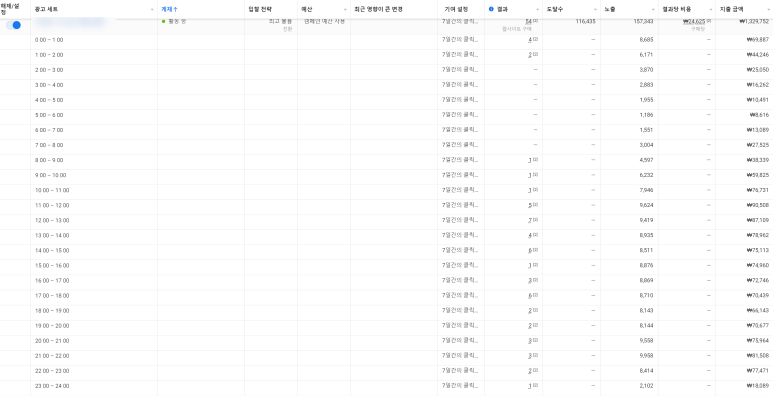This screenshot has width=773, height=396.
Task: Open the 도달수 column dropdown arrow
Action: pos(595,10)
